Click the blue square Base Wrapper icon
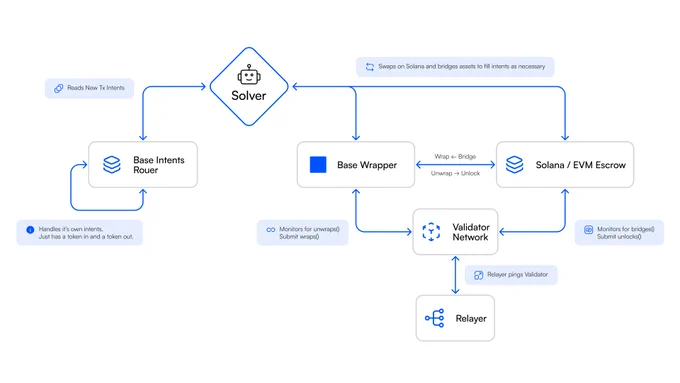Screen dimensions: 680x383 318,165
